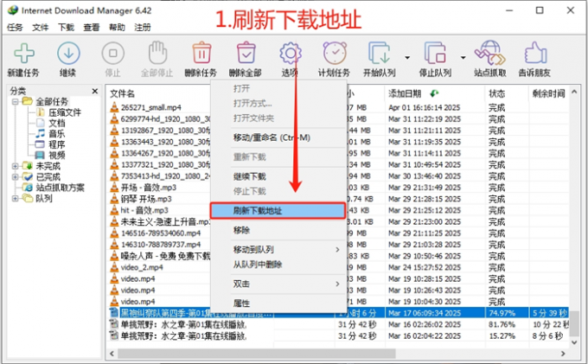Click the vertical scrollbar up arrow
This screenshot has width=588, height=364.
[x=574, y=92]
